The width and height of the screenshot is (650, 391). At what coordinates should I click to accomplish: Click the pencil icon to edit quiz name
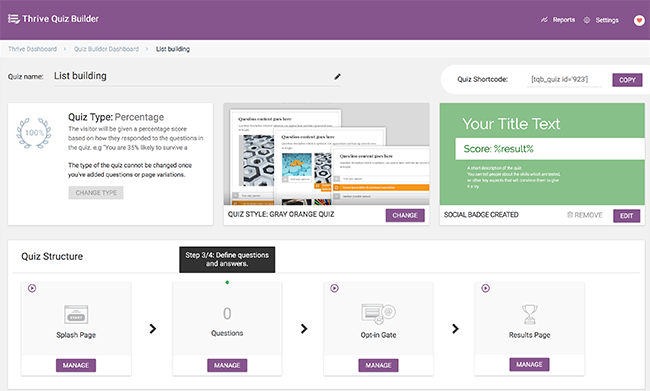click(x=337, y=77)
